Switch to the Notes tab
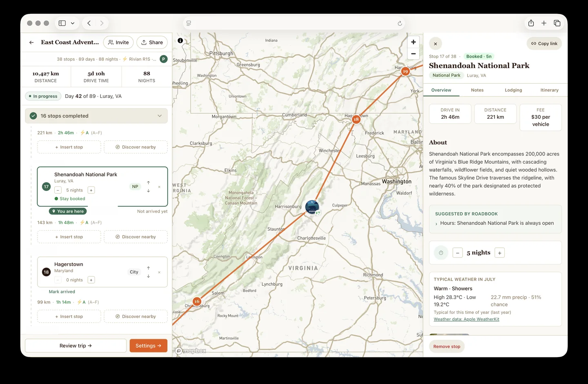This screenshot has height=384, width=588. tap(477, 90)
